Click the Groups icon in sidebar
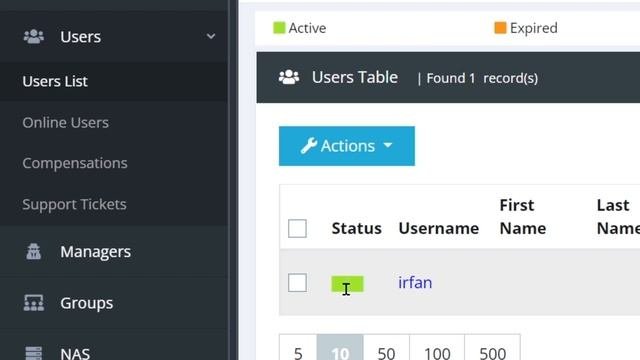Image resolution: width=640 pixels, height=360 pixels. click(x=33, y=303)
